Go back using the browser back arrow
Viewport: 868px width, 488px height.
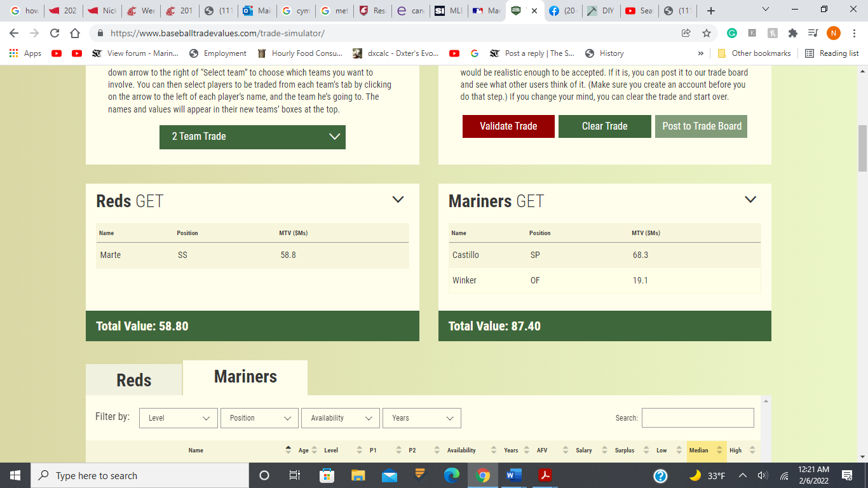click(14, 33)
